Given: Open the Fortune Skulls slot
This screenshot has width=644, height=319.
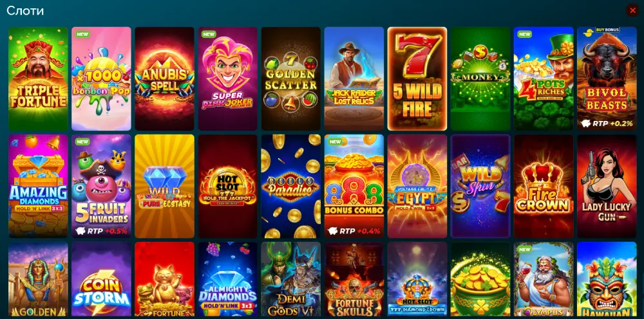Looking at the screenshot, I should pyautogui.click(x=354, y=279).
